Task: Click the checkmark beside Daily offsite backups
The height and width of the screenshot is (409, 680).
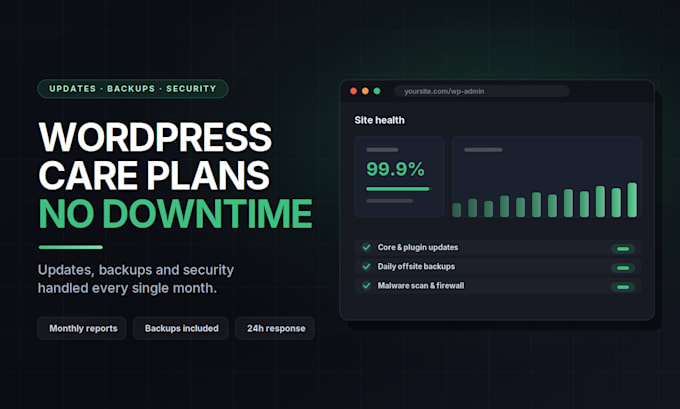Action: coord(366,266)
